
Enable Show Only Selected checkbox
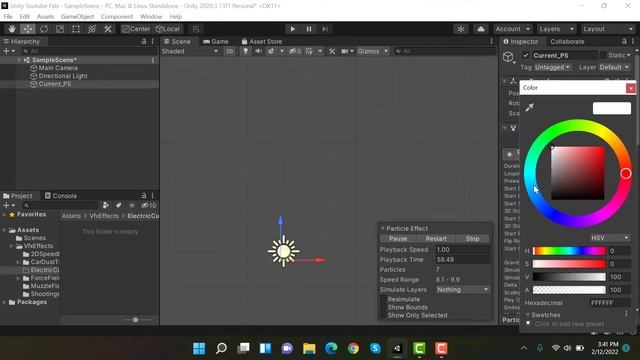[383, 316]
